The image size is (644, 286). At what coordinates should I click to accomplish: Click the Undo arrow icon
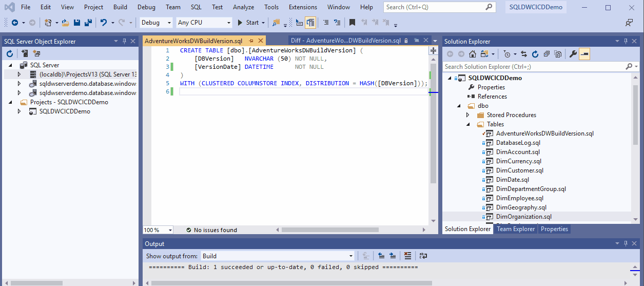104,23
